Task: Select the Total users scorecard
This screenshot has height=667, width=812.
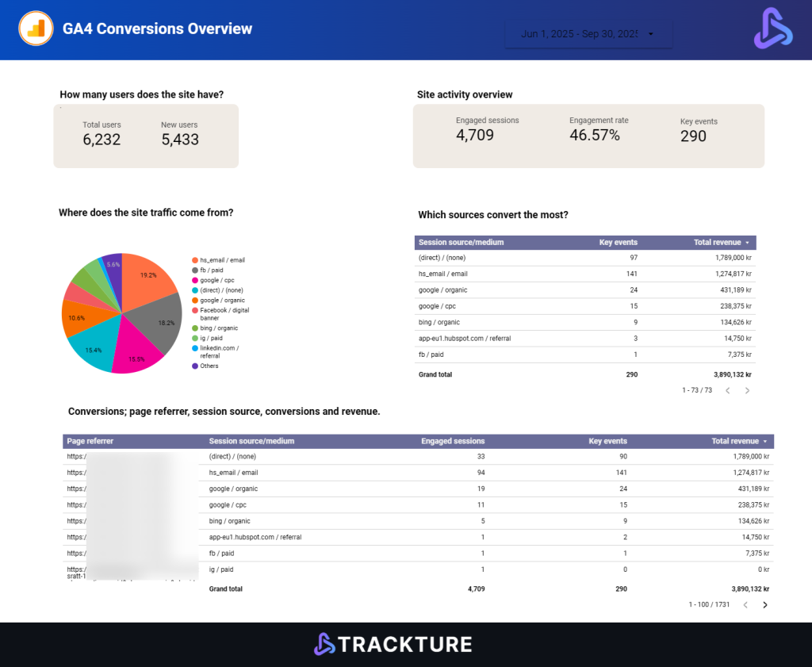Action: pos(101,135)
